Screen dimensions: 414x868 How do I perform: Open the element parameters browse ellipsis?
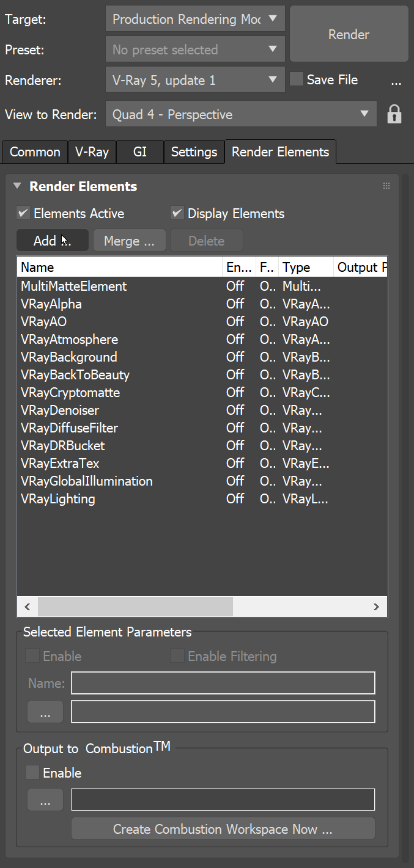[x=45, y=711]
